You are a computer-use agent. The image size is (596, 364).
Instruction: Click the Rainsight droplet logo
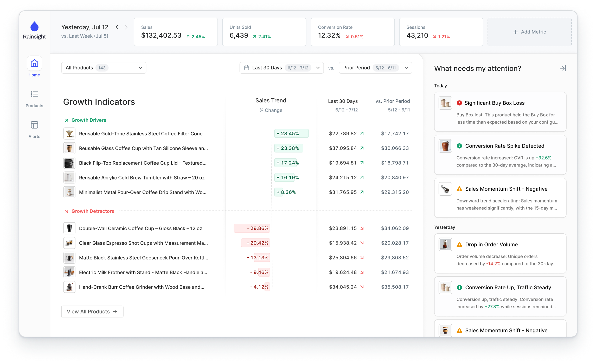34,27
